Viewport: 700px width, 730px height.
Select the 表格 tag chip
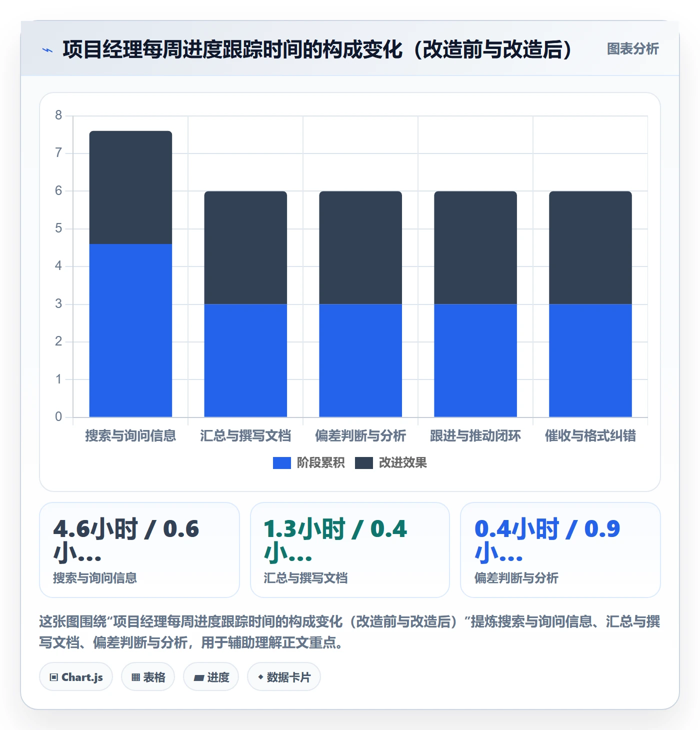coord(148,677)
